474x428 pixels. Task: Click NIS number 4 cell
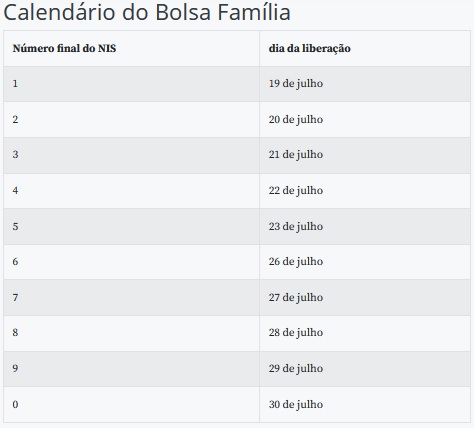click(x=131, y=191)
